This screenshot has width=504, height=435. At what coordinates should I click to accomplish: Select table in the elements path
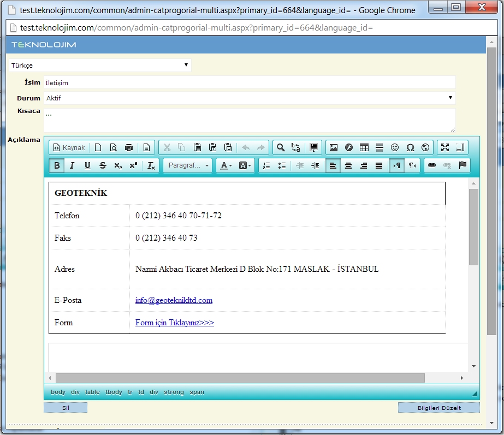click(92, 392)
